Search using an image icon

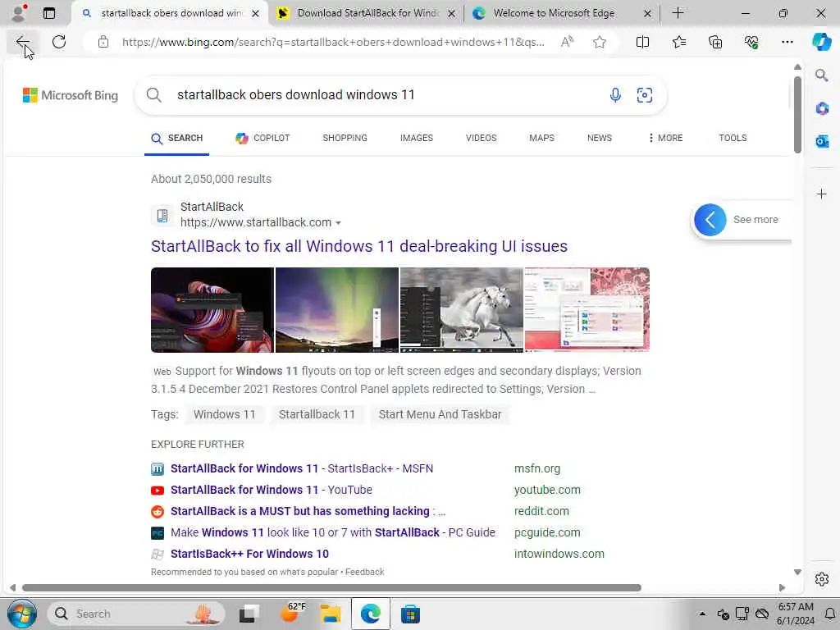click(645, 95)
